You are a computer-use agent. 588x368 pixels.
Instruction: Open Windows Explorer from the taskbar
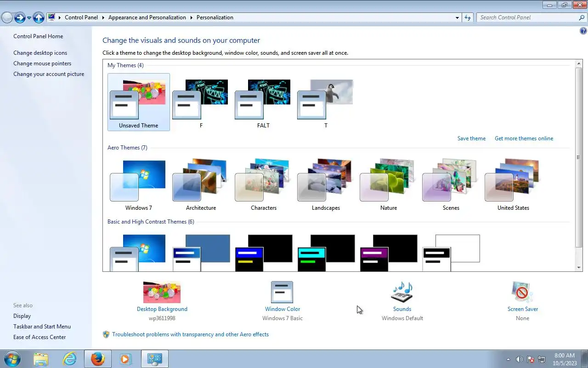pyautogui.click(x=41, y=359)
